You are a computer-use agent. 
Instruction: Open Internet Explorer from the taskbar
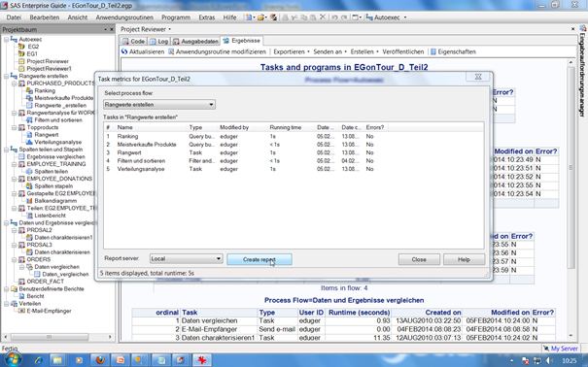tap(38, 360)
